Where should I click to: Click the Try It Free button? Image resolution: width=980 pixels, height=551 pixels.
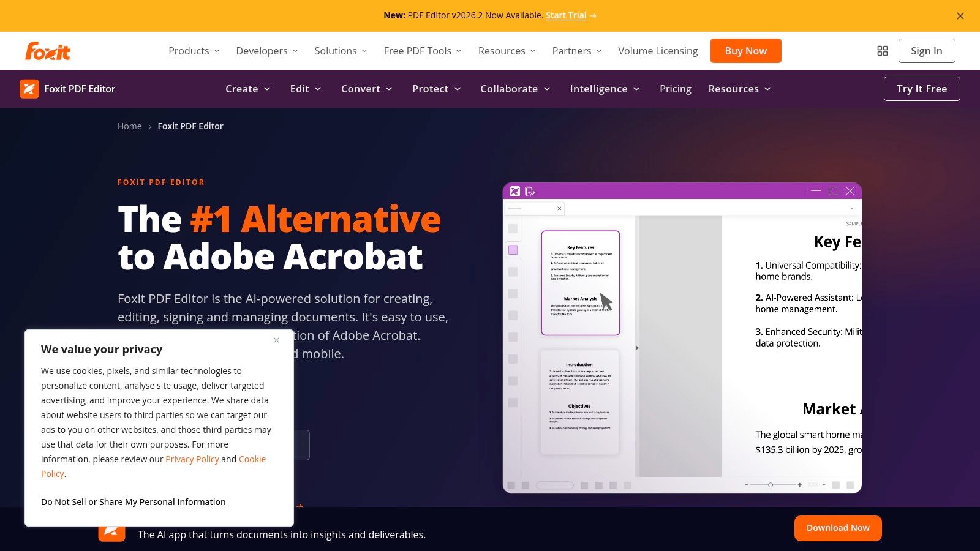coord(922,89)
